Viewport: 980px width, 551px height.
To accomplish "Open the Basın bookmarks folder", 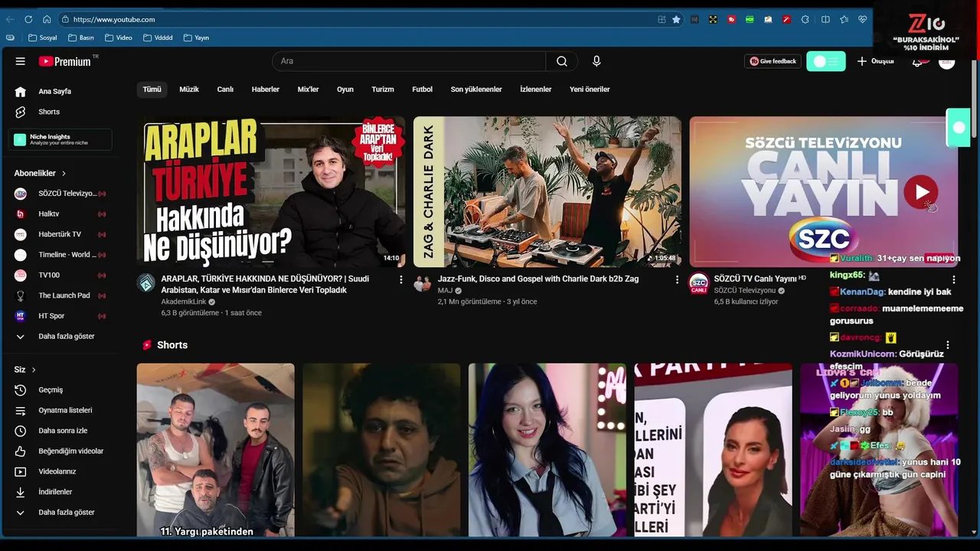I will 80,37.
